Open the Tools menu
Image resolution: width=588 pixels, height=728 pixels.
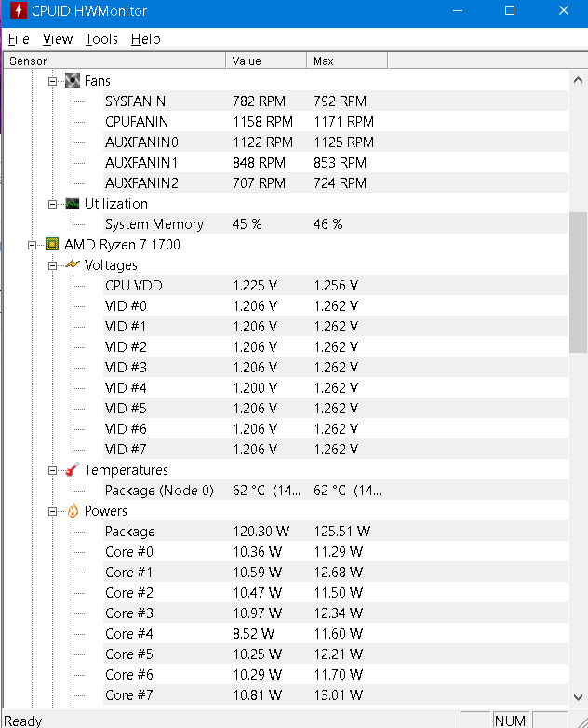[101, 39]
